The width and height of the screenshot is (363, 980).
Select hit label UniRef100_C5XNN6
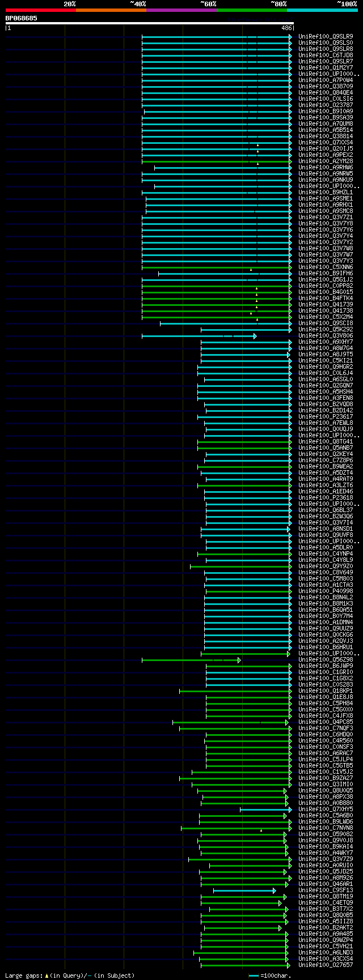click(x=326, y=267)
